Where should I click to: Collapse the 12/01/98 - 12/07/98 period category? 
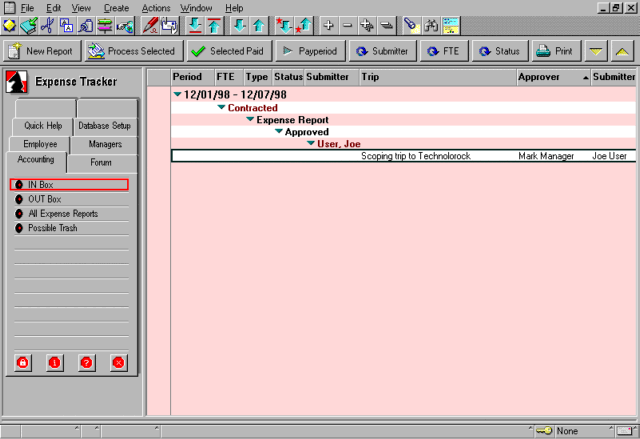[x=178, y=95]
